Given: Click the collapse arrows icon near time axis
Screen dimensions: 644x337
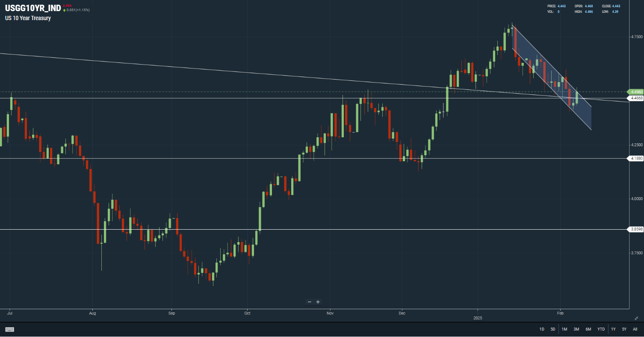Looking at the screenshot, I should [637, 318].
